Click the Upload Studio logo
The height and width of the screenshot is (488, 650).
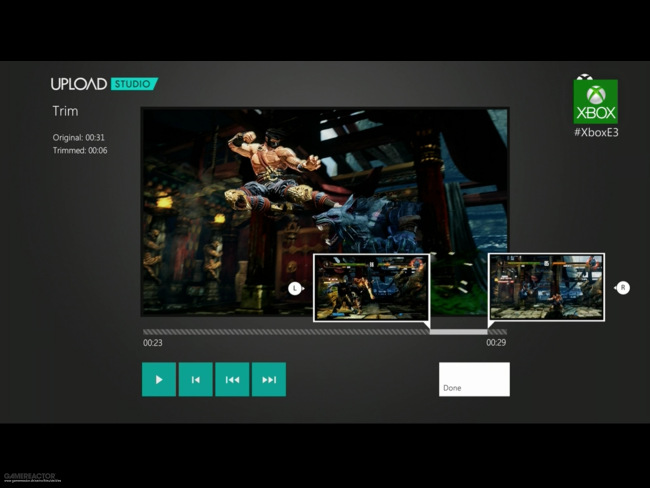(x=104, y=84)
